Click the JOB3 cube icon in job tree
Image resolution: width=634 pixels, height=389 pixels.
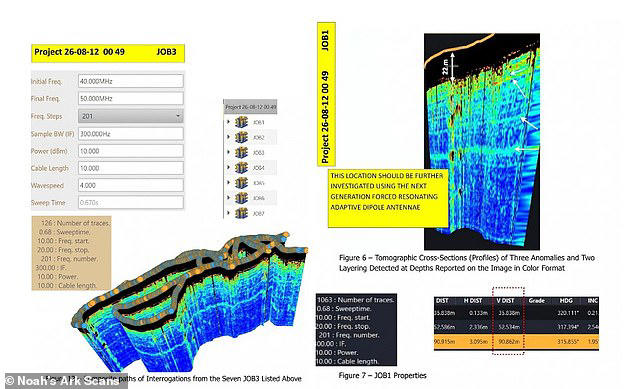241,152
